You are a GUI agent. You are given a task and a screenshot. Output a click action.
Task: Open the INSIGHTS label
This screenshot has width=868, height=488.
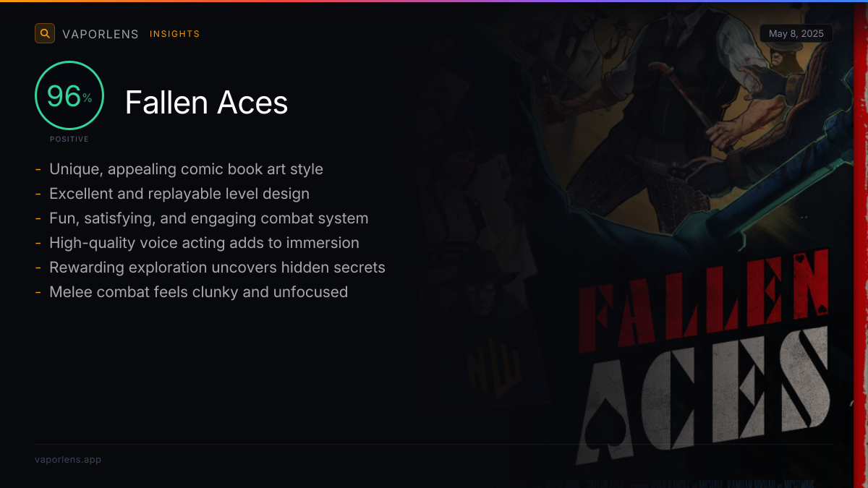coord(175,34)
